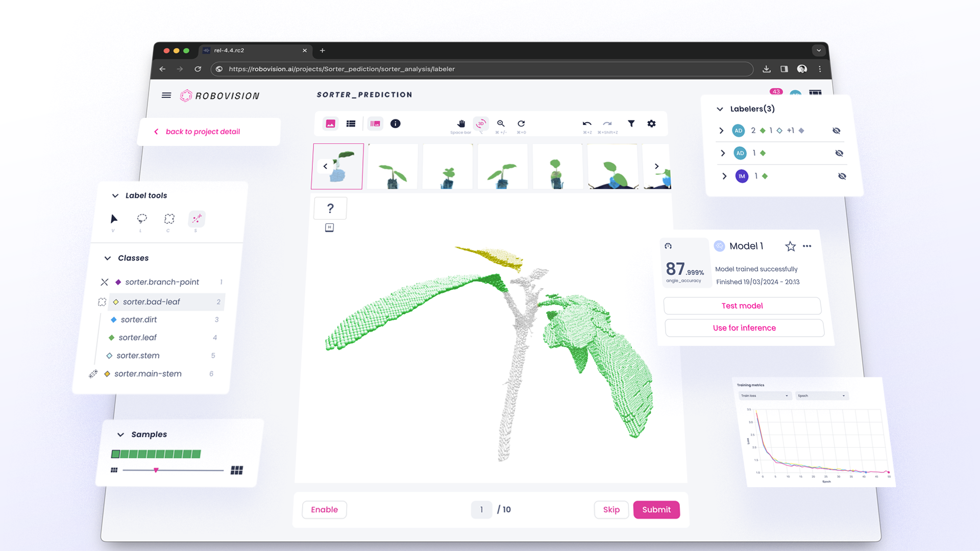Select the second seedling thumbnail
This screenshot has height=551, width=980.
pyautogui.click(x=392, y=166)
